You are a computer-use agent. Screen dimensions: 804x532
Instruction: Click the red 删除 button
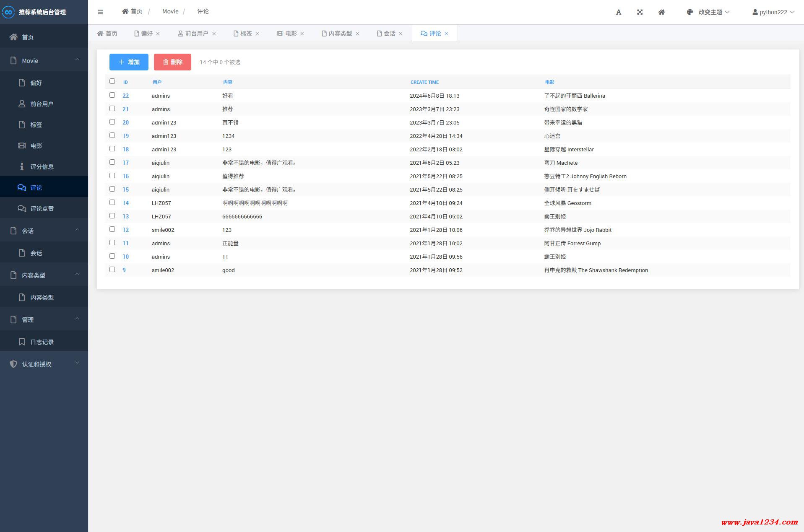[x=172, y=62]
